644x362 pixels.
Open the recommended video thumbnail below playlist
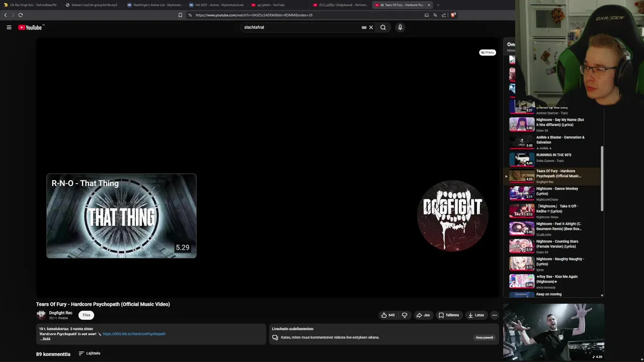(553, 332)
